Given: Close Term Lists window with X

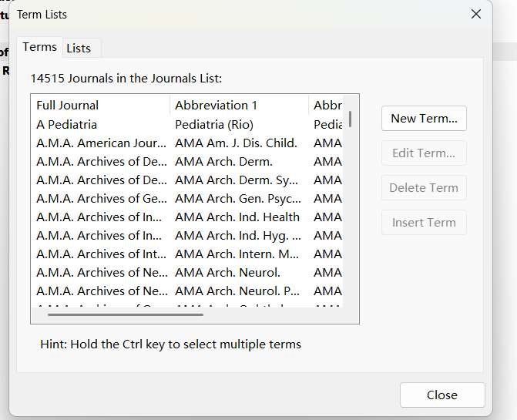Looking at the screenshot, I should point(476,14).
